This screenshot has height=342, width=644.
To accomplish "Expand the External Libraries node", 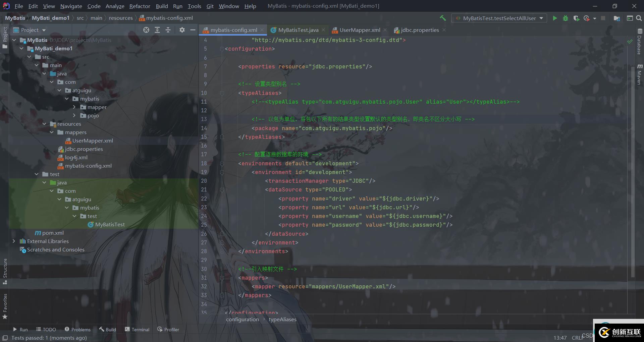I will 14,241.
